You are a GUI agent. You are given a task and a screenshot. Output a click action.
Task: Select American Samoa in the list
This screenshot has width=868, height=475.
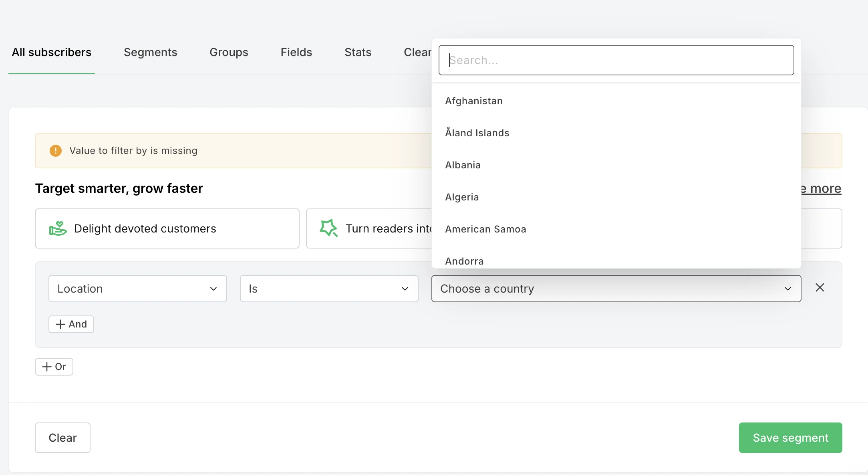coord(485,229)
